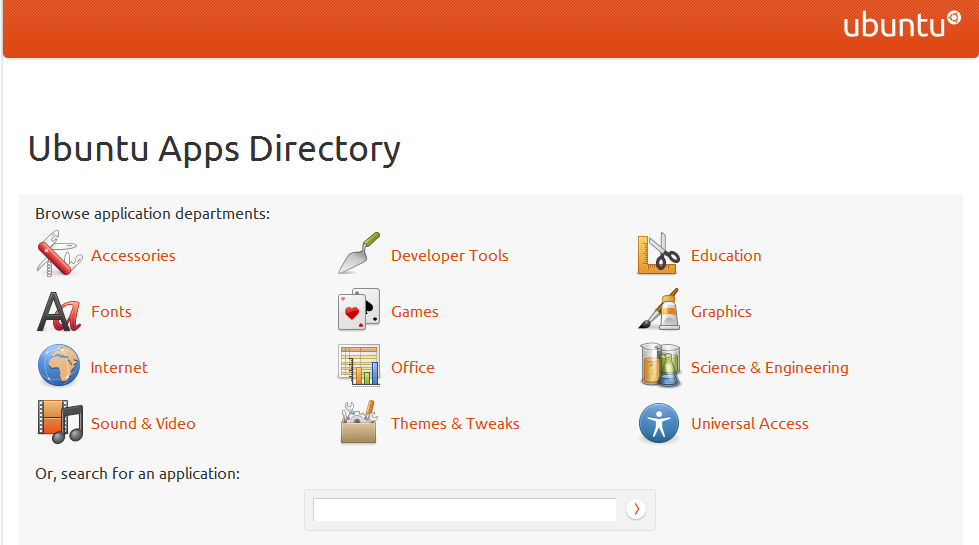
Task: Browse the Fonts department link
Action: point(111,312)
